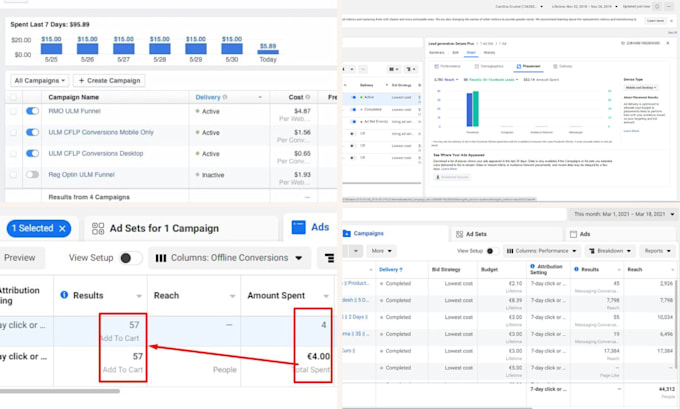Close the Lead generation side panel with X
This screenshot has width=680, height=409.
tap(668, 43)
